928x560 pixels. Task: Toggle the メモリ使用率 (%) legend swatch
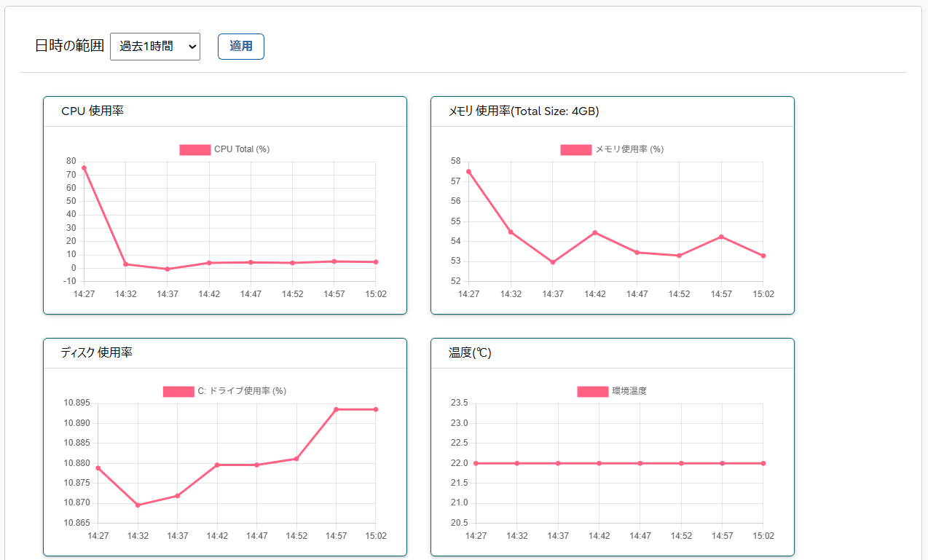(575, 149)
